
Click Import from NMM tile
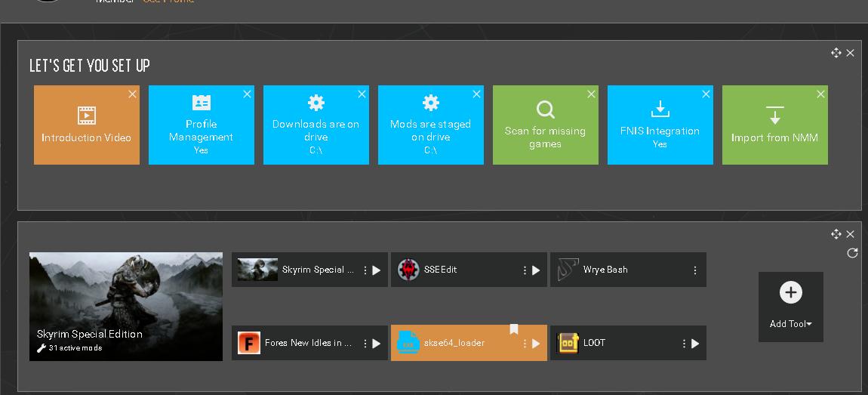click(775, 125)
